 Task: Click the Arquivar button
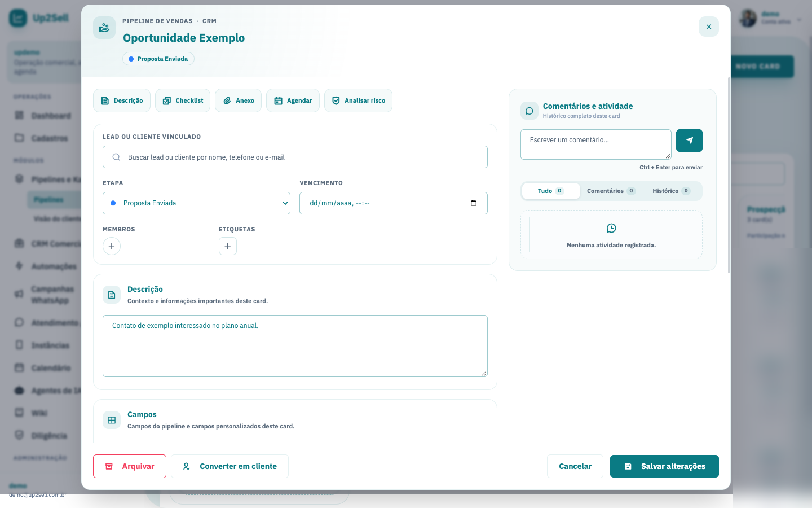(130, 466)
